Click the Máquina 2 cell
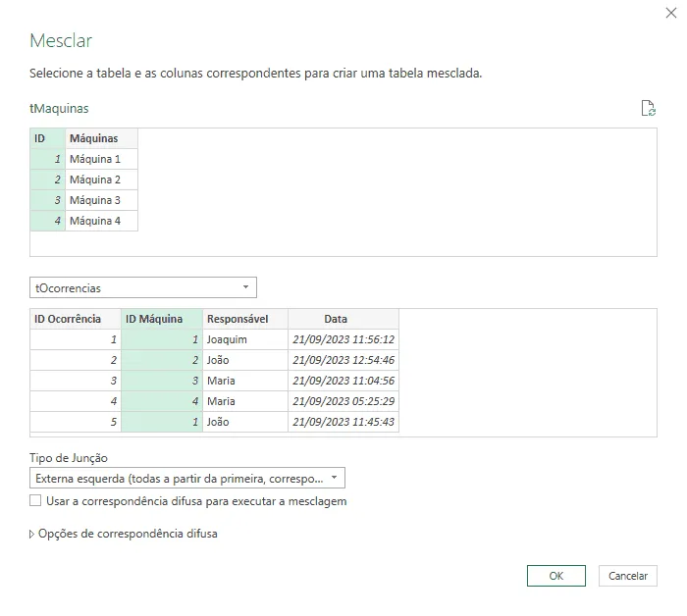 click(102, 180)
